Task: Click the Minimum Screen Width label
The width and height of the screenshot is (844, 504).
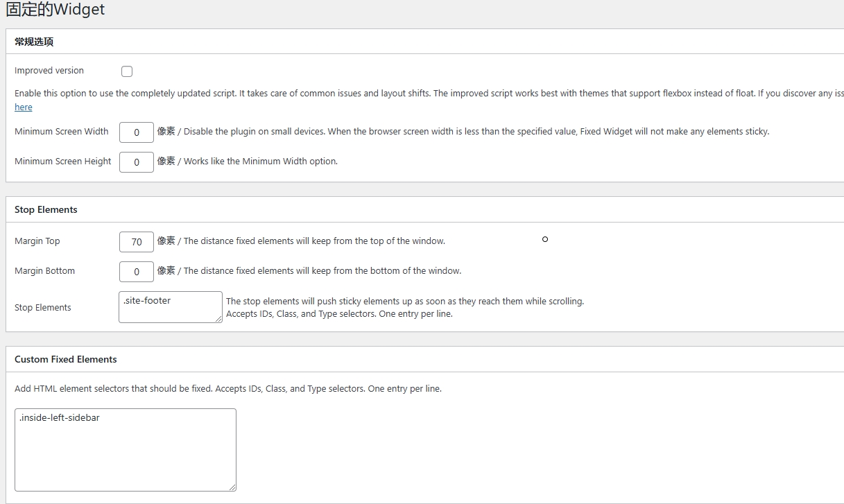Action: [x=62, y=131]
